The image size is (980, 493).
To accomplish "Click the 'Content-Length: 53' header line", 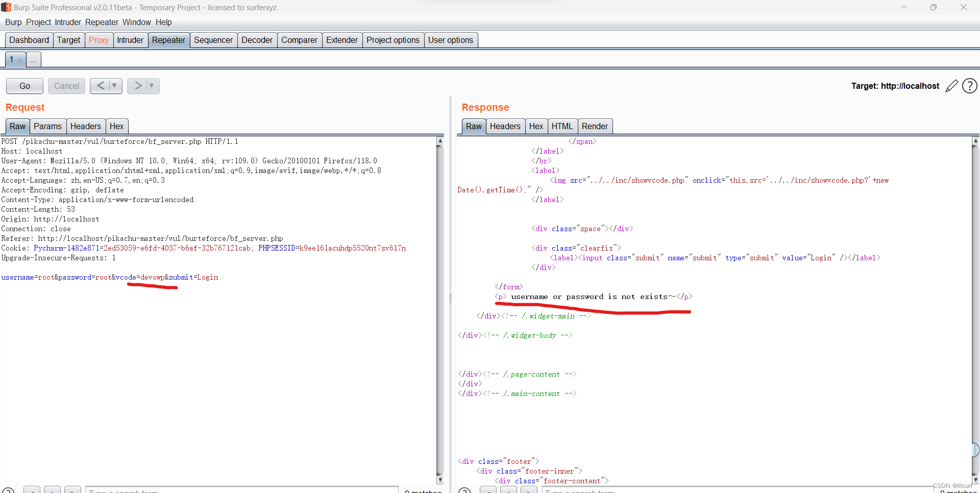I will [x=38, y=209].
